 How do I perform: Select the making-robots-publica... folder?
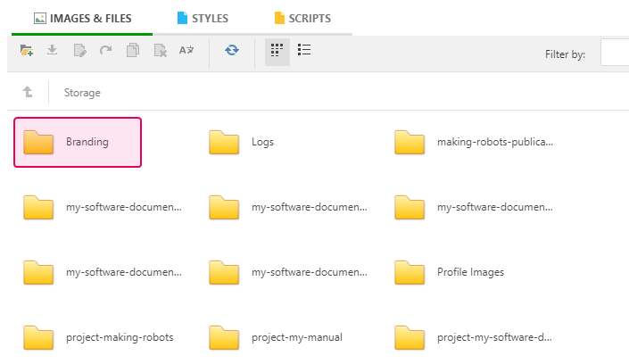tap(474, 142)
